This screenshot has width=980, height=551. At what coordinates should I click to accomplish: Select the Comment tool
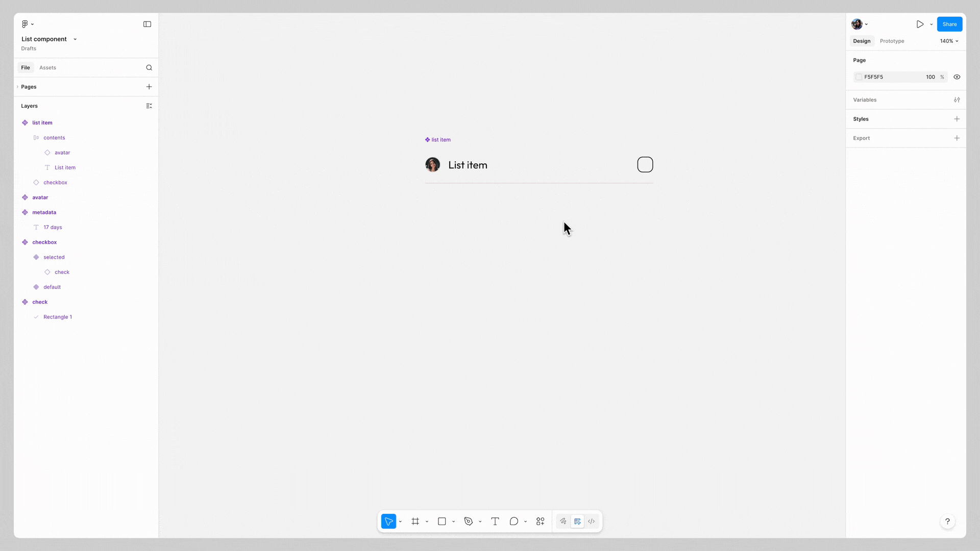(513, 521)
